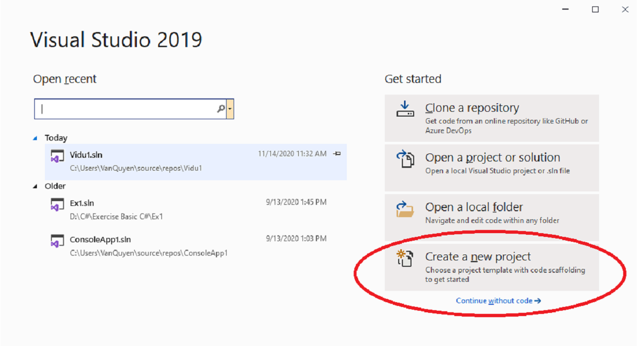The height and width of the screenshot is (346, 644).
Task: Click Continue without code link
Action: (x=498, y=301)
